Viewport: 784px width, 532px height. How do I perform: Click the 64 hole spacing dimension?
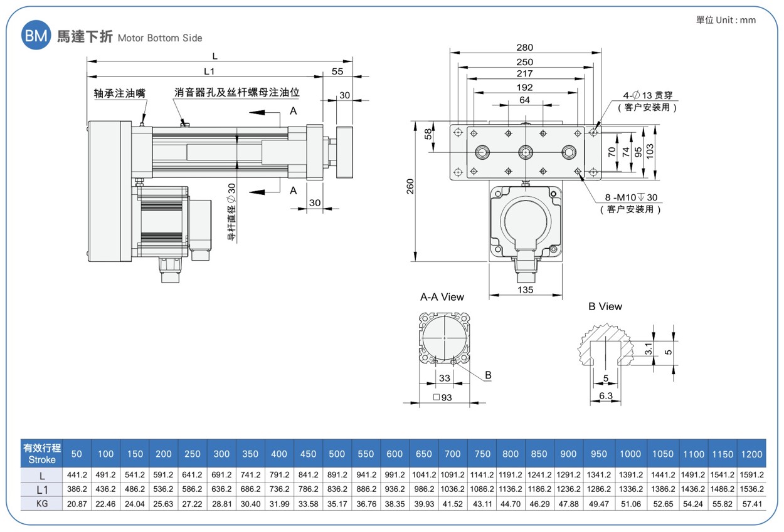pyautogui.click(x=524, y=100)
